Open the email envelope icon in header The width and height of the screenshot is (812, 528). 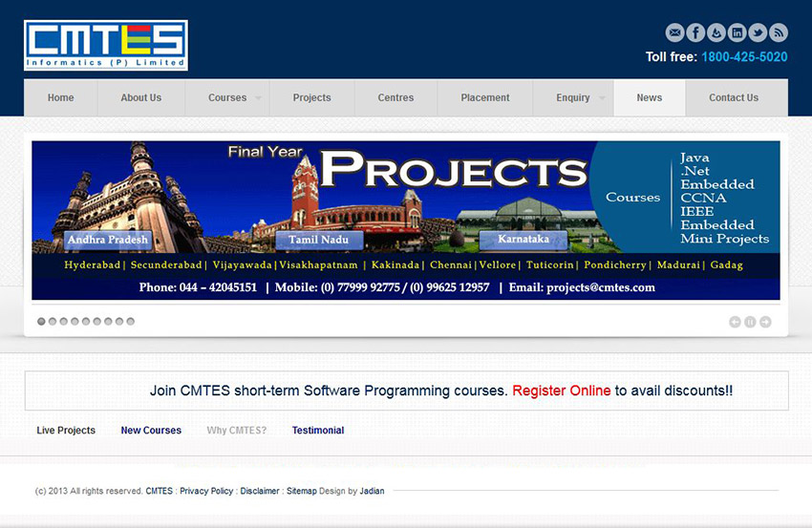pyautogui.click(x=674, y=32)
